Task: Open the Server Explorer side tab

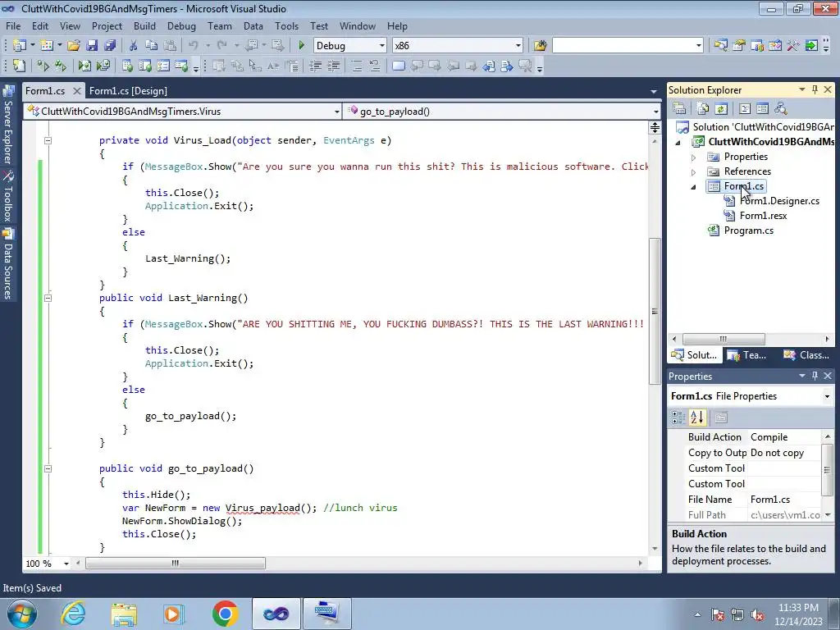Action: (8, 126)
